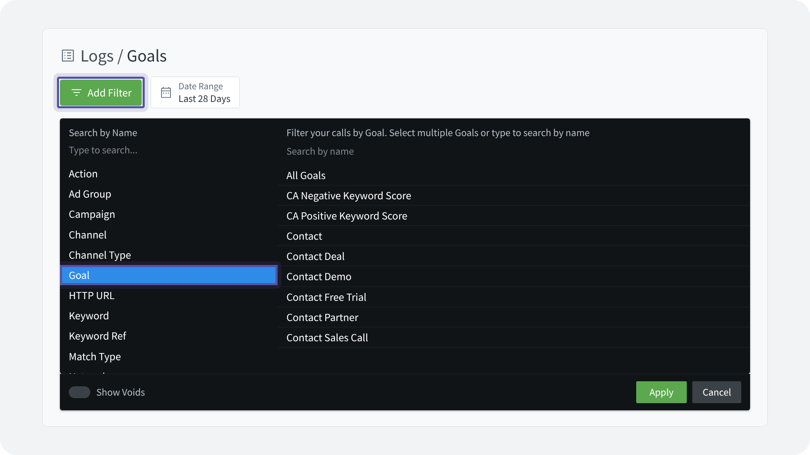810x455 pixels.
Task: Apply the selected filter
Action: 661,393
